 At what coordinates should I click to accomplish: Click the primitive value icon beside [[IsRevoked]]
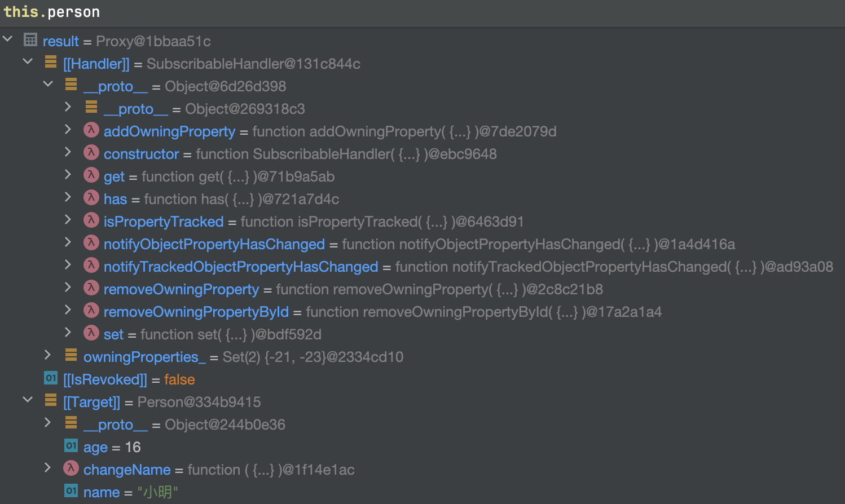coord(51,378)
